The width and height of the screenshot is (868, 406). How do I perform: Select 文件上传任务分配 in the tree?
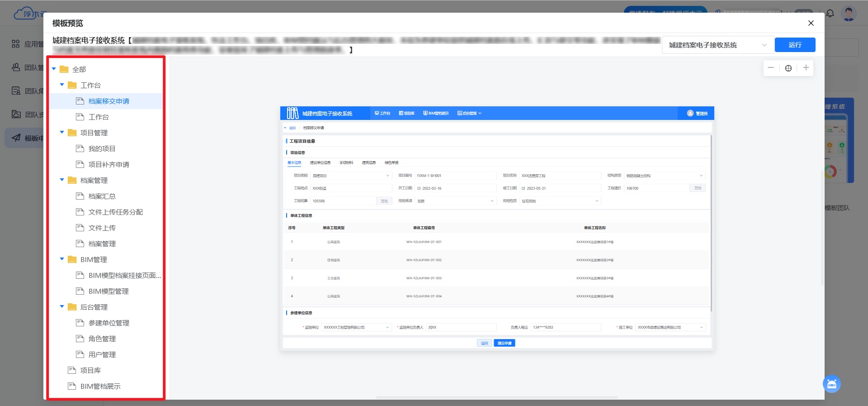click(115, 212)
